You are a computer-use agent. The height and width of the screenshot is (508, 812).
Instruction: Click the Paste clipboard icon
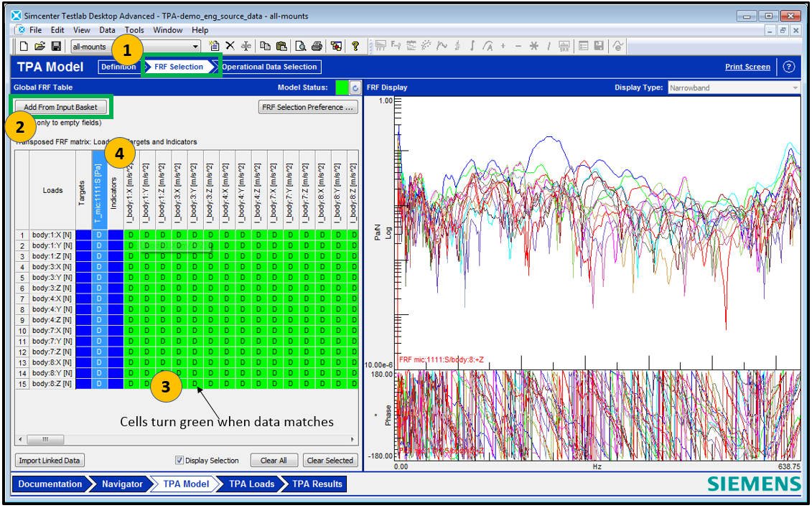tap(281, 46)
